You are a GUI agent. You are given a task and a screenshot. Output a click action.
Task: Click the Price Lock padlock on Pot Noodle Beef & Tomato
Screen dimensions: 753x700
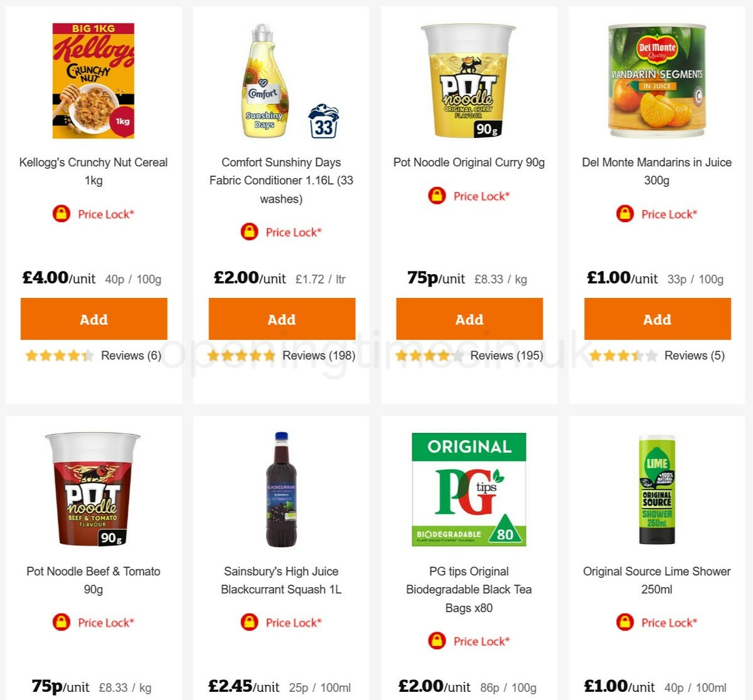point(61,622)
